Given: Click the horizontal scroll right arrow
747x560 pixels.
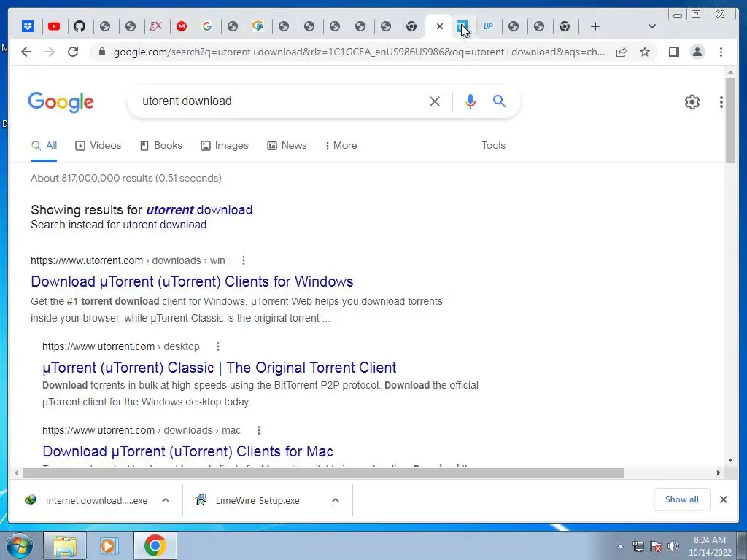Looking at the screenshot, I should point(719,472).
